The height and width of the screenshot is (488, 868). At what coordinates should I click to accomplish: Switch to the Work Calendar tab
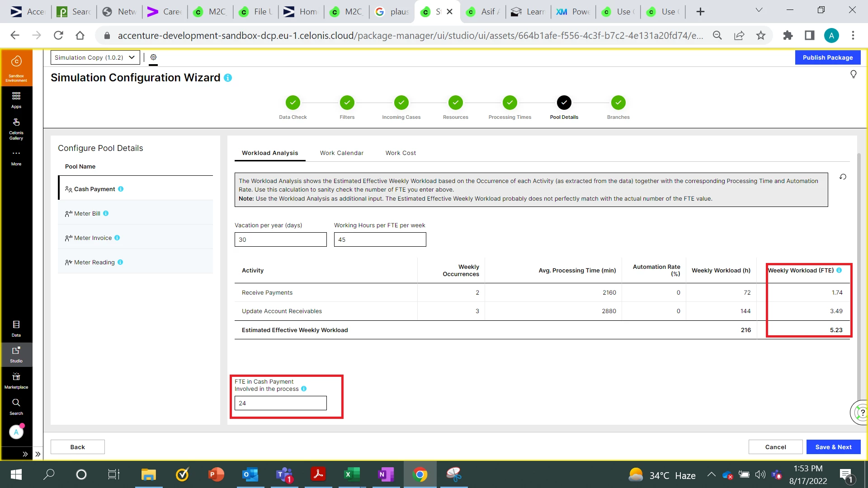pyautogui.click(x=341, y=153)
